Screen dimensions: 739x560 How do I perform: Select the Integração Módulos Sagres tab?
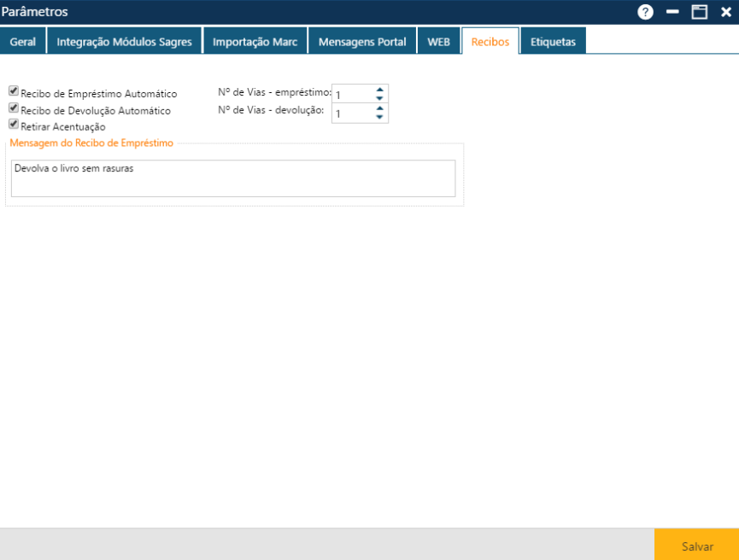point(124,39)
